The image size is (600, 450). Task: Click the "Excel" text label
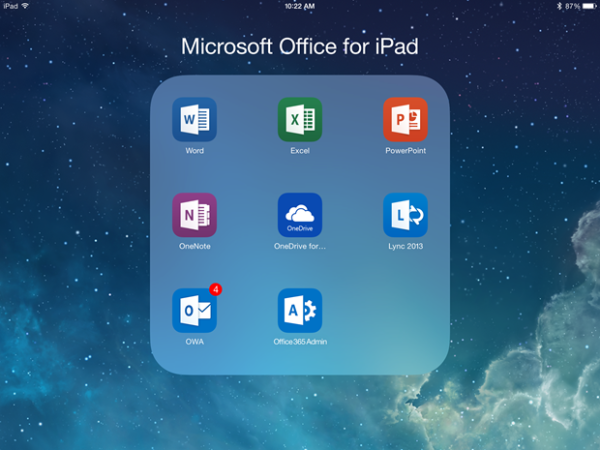tap(299, 151)
